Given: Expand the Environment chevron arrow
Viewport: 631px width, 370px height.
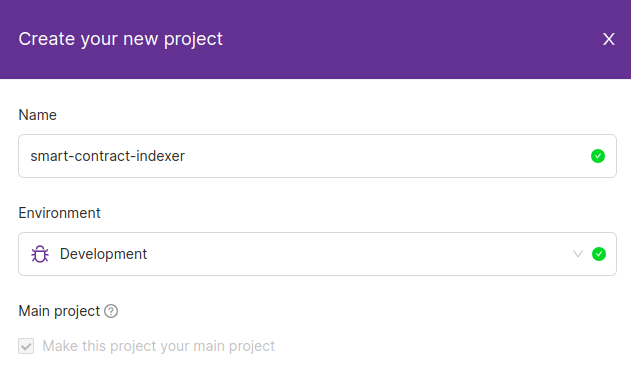Looking at the screenshot, I should pyautogui.click(x=578, y=254).
